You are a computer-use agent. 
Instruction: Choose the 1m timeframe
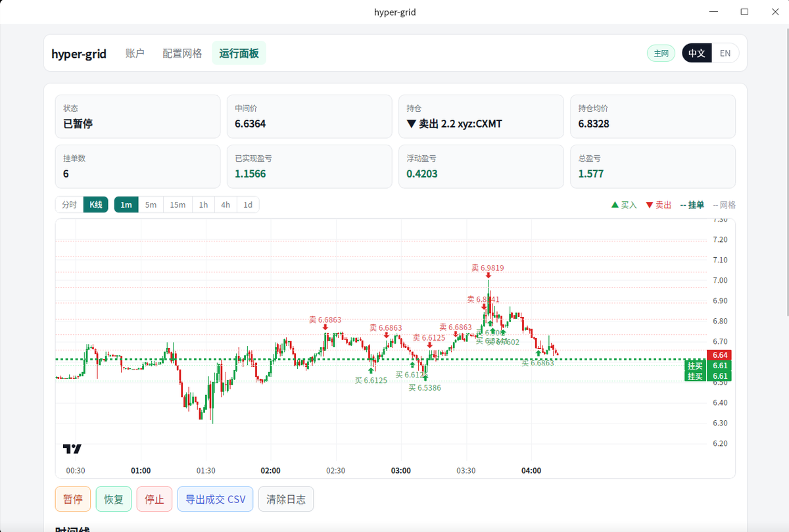click(126, 205)
